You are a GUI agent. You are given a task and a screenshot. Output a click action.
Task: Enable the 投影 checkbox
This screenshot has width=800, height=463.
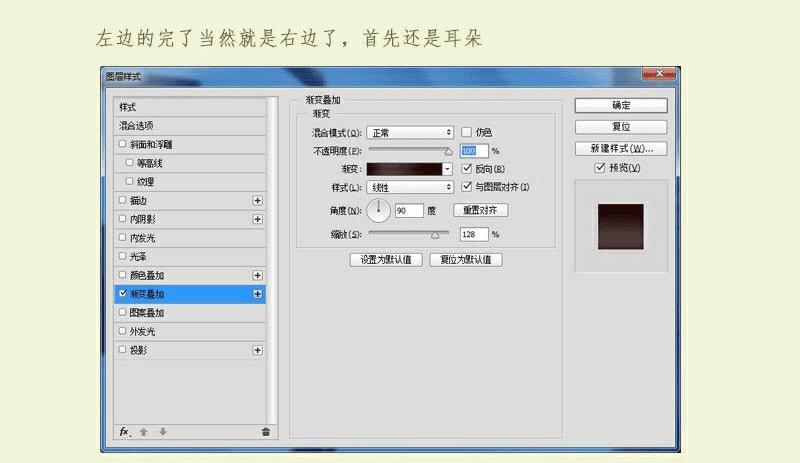click(x=122, y=350)
